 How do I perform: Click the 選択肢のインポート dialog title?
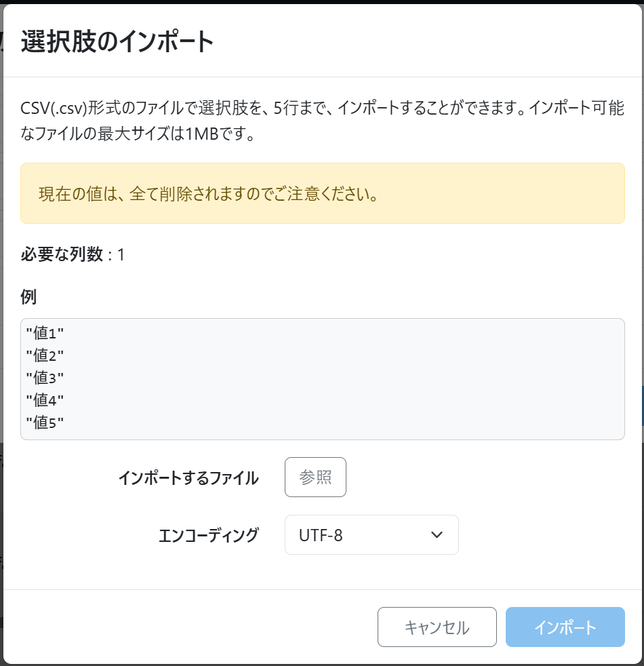(117, 42)
